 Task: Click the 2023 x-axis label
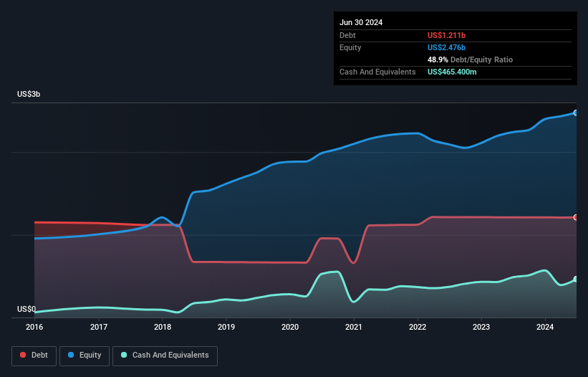(481, 327)
